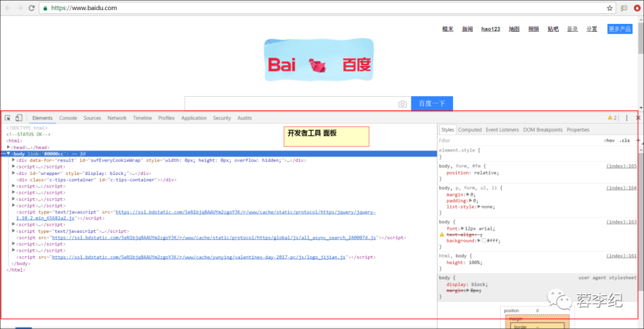The image size is (644, 329).
Task: Click the Baidu logo image
Action: (x=318, y=60)
